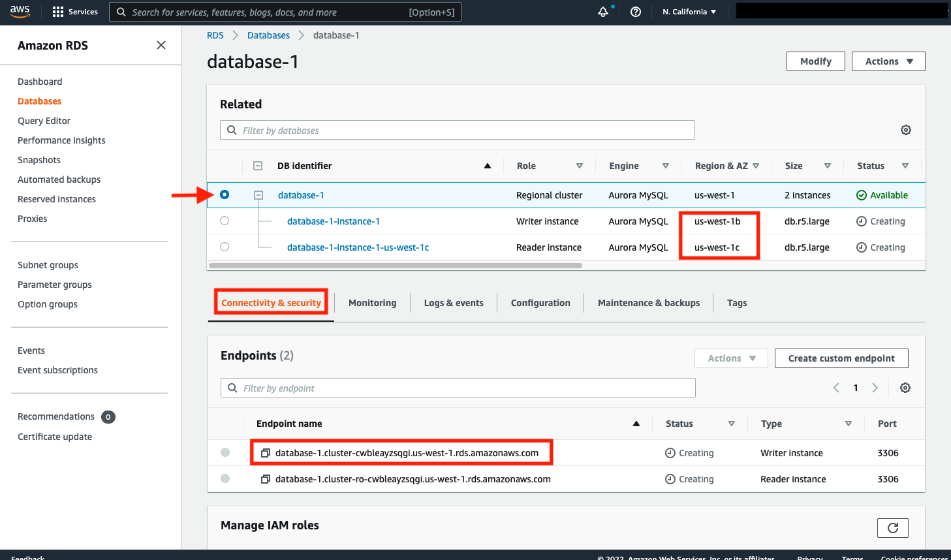Go to previous endpoints page

coord(836,388)
